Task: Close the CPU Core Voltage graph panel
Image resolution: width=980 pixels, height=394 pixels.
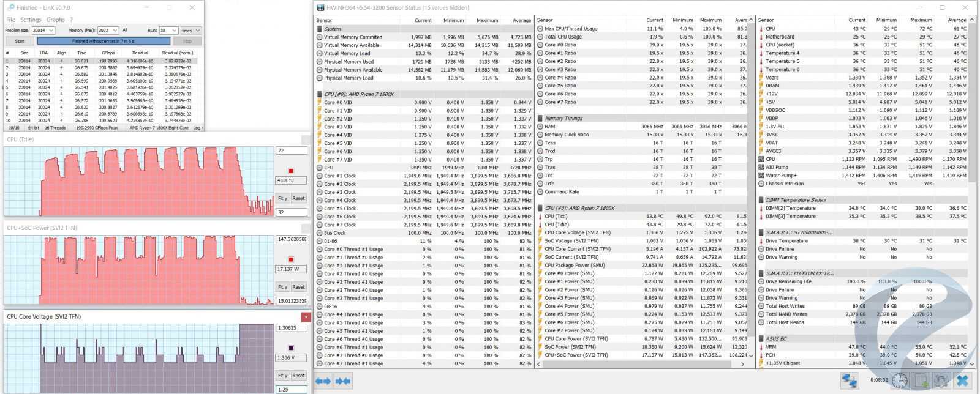Action: coord(306,317)
